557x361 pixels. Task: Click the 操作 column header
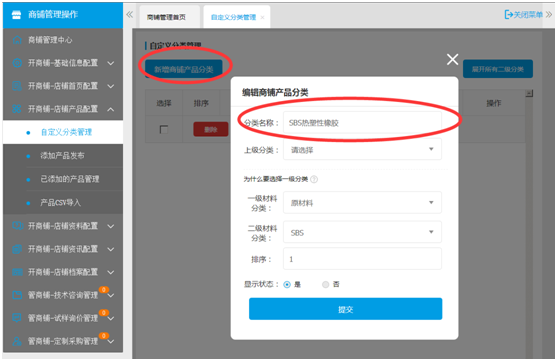click(x=493, y=103)
